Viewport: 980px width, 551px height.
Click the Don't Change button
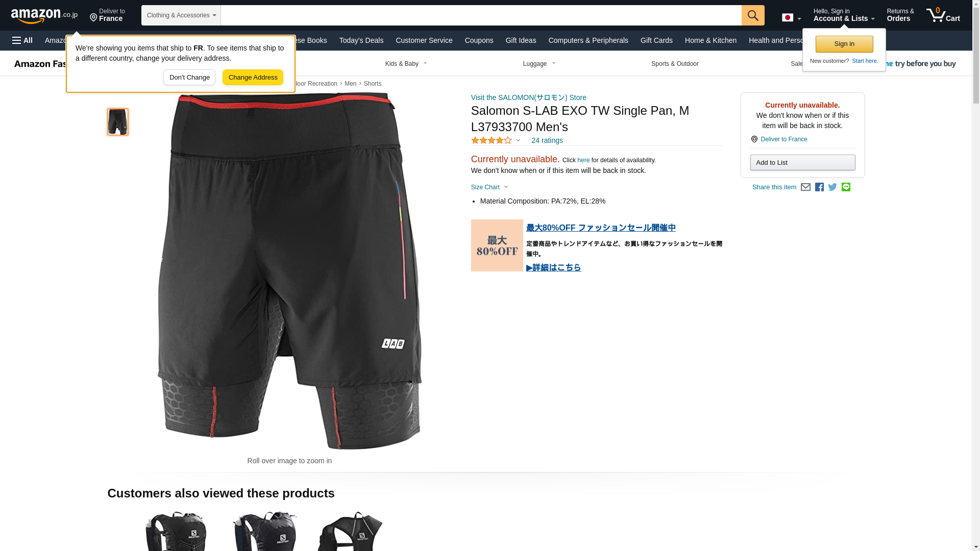tap(189, 78)
